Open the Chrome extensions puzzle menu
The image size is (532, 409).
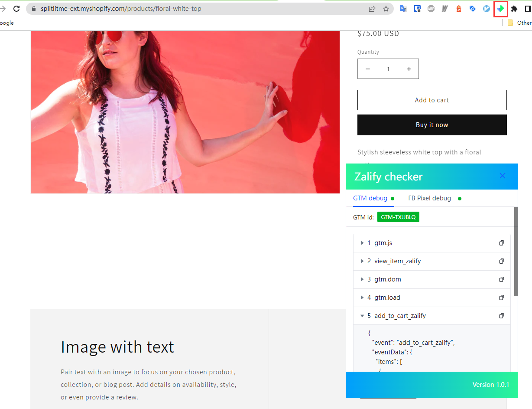pos(514,9)
